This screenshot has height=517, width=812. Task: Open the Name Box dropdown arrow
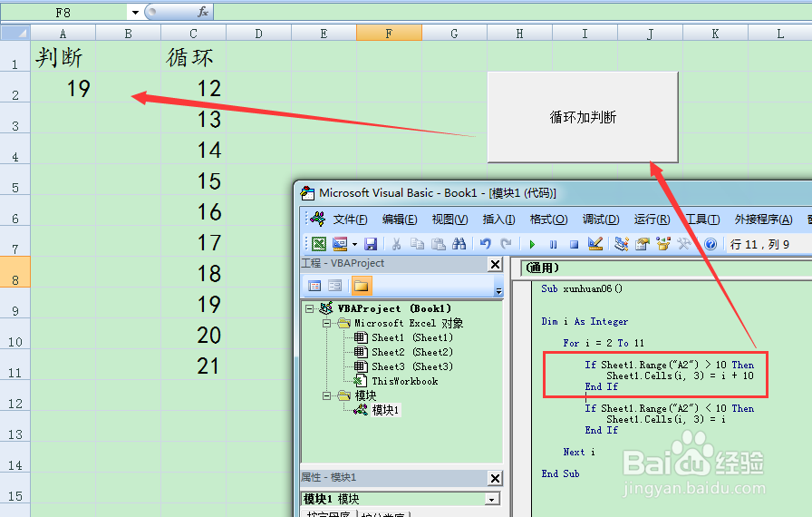click(135, 13)
